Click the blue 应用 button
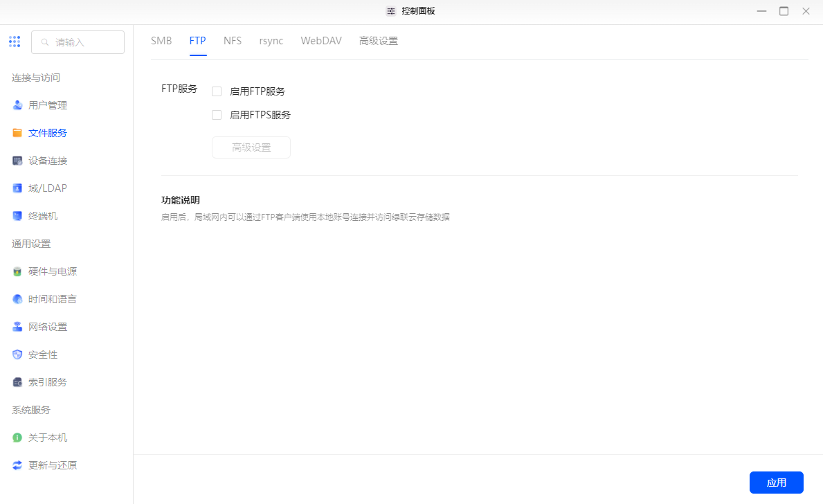 (x=777, y=483)
